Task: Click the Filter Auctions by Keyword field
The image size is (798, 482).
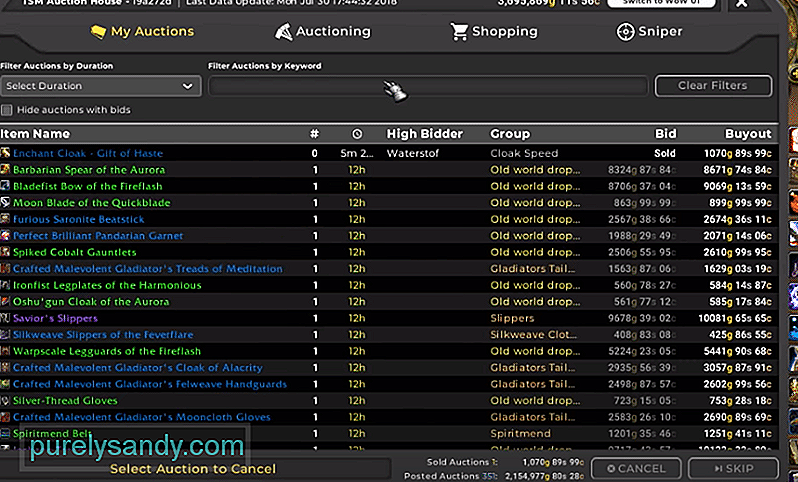Action: click(428, 86)
